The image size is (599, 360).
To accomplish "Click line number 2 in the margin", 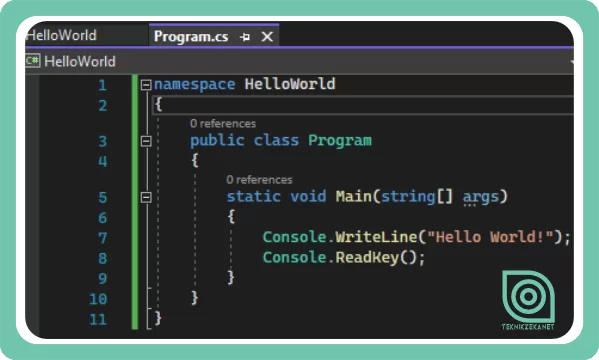I will point(102,105).
